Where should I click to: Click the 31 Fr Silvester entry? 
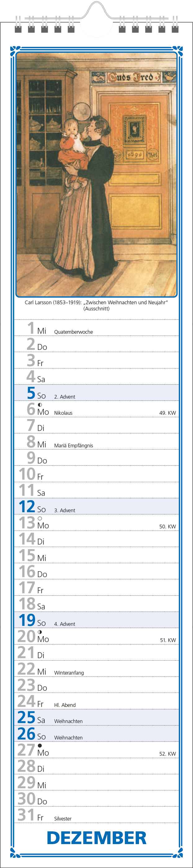coord(96,814)
